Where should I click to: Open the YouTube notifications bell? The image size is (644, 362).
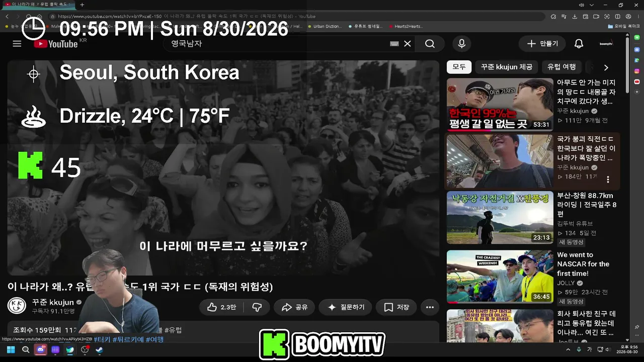click(579, 44)
